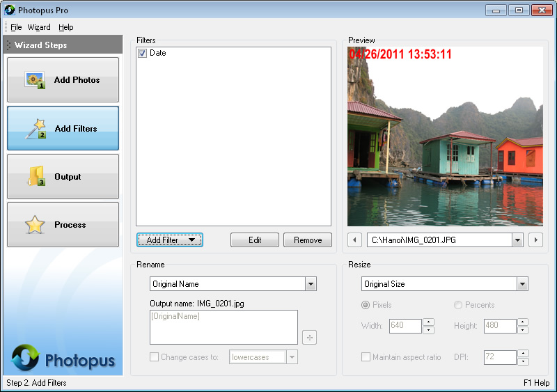Click the output name template text field

223,327
